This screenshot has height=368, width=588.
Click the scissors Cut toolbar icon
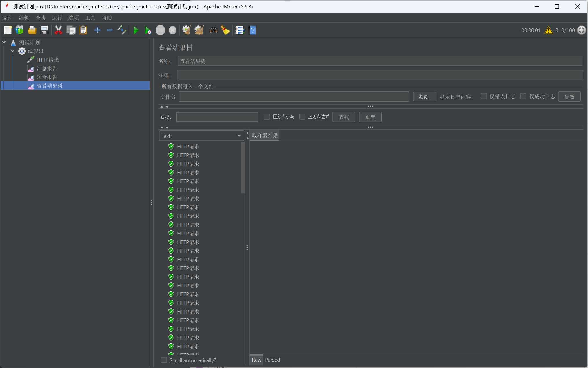click(58, 30)
